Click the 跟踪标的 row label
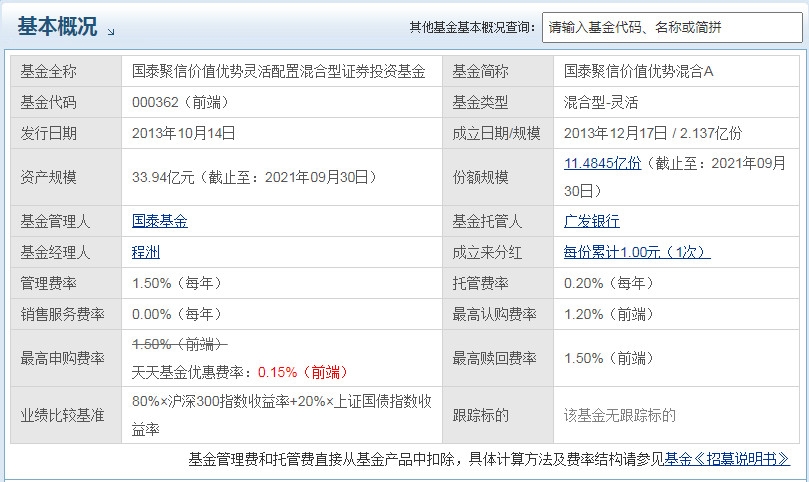Image resolution: width=809 pixels, height=482 pixels. click(480, 415)
